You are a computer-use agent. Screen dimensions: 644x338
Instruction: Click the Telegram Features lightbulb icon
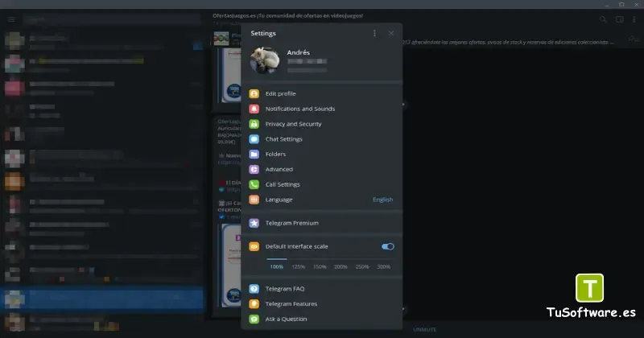click(x=254, y=304)
